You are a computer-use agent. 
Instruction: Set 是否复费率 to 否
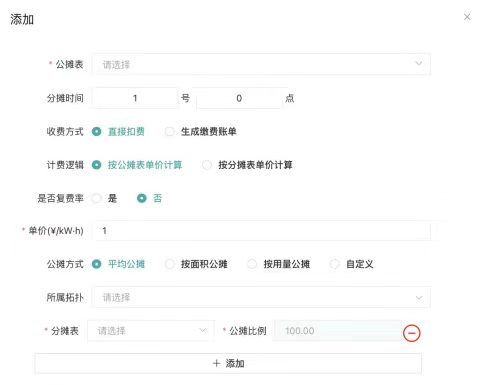(x=150, y=198)
